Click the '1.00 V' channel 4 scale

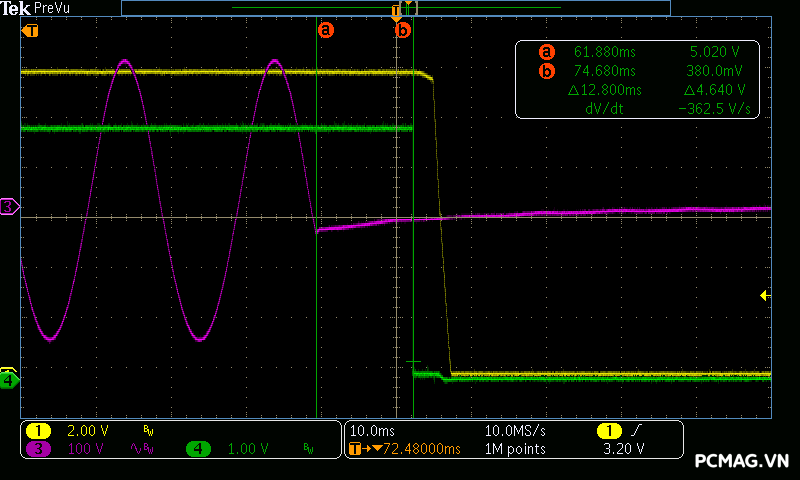[x=248, y=449]
